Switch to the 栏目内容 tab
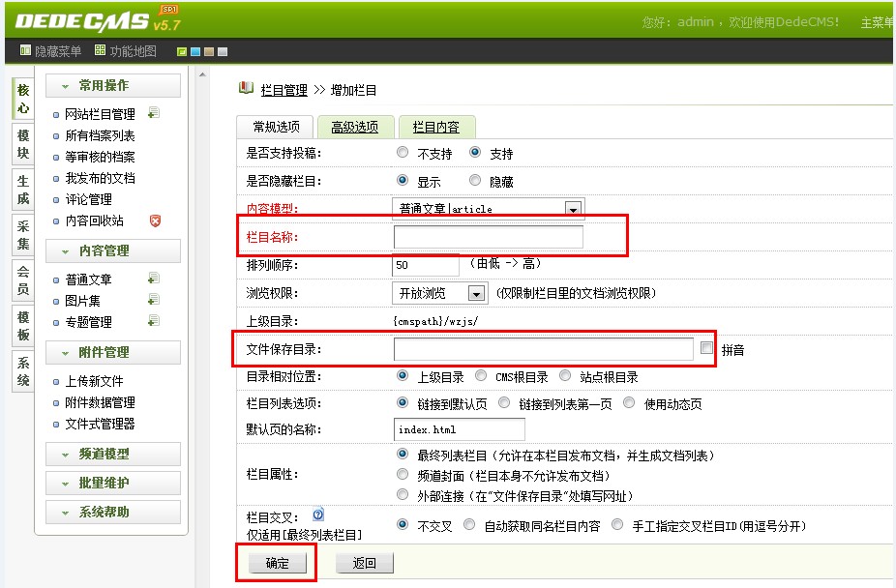 (x=436, y=127)
